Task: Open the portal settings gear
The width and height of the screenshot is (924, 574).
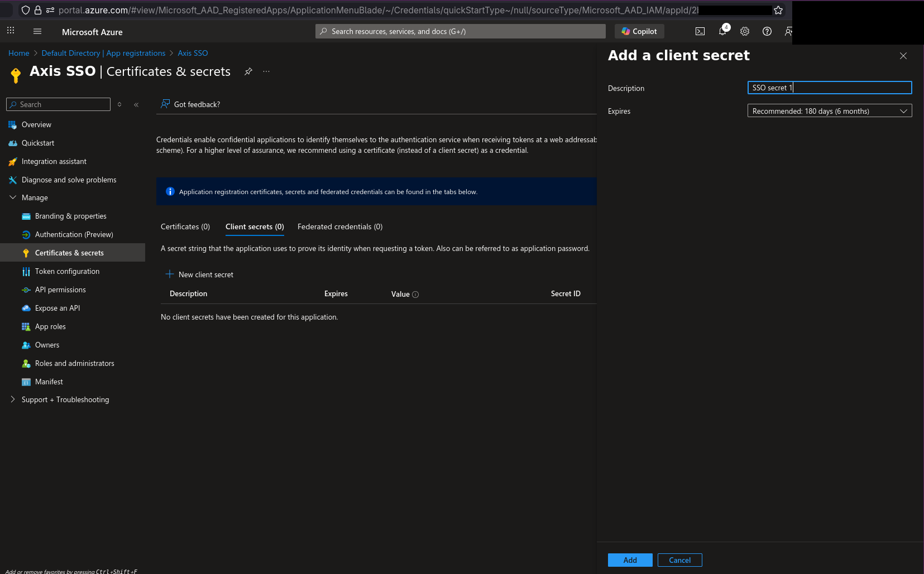Action: click(x=744, y=31)
